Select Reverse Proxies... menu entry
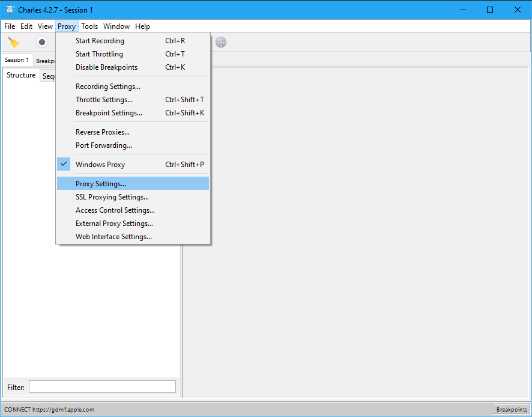 133,132
